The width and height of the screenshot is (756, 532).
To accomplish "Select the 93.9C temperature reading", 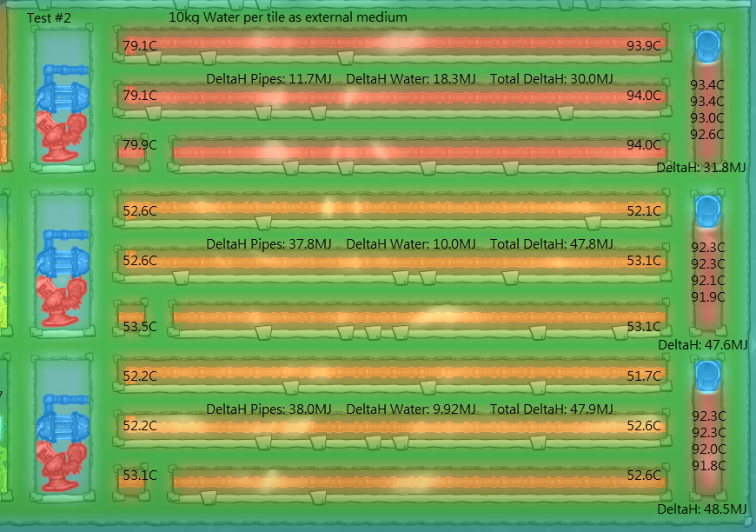I will [644, 46].
